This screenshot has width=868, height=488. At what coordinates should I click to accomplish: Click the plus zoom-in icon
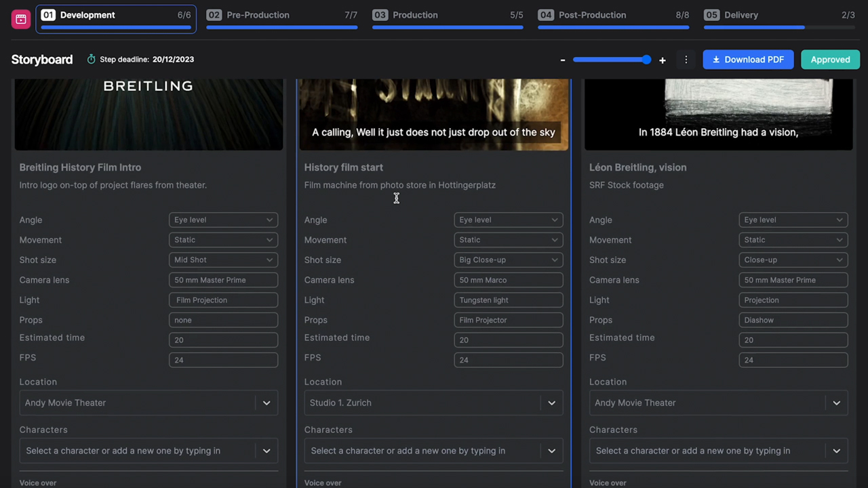663,60
